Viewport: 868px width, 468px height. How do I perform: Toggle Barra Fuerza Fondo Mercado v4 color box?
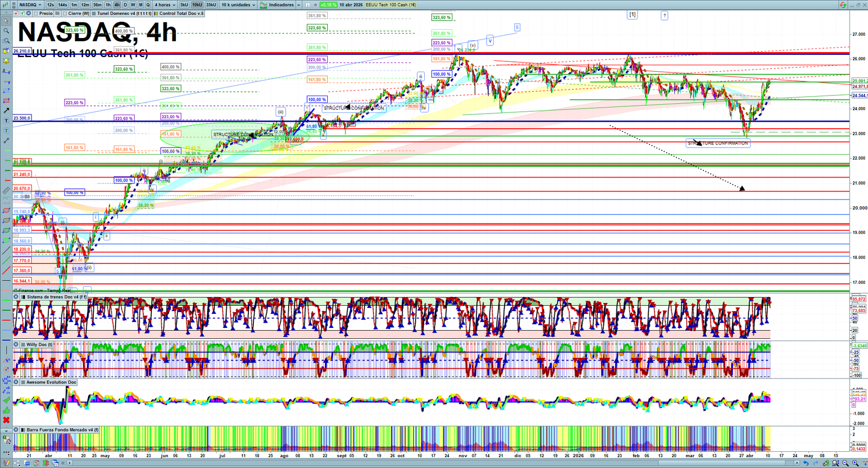[x=23, y=429]
